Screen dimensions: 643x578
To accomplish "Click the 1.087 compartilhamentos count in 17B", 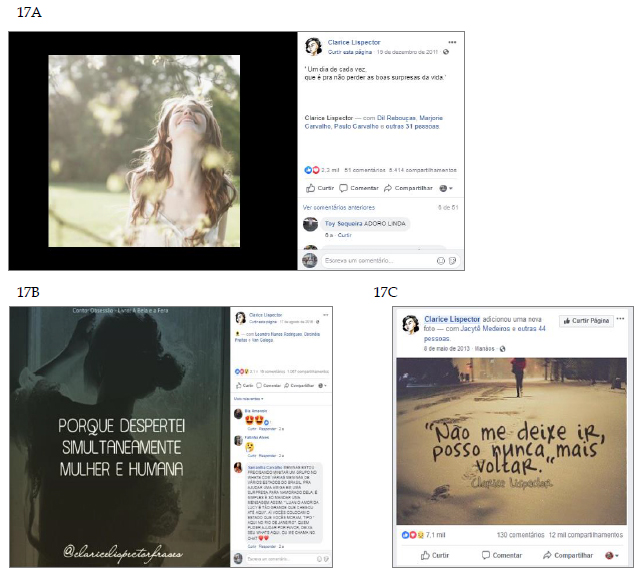I will 308,372.
